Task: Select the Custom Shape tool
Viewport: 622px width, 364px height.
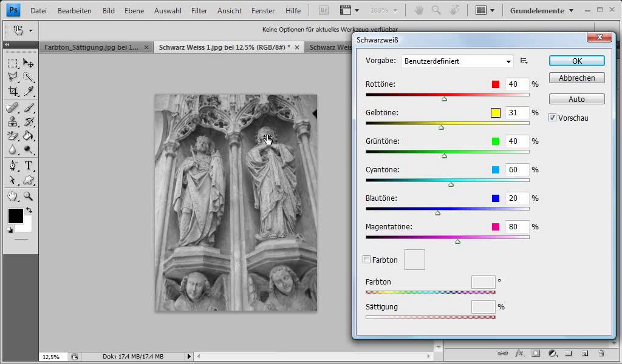Action: coord(28,180)
